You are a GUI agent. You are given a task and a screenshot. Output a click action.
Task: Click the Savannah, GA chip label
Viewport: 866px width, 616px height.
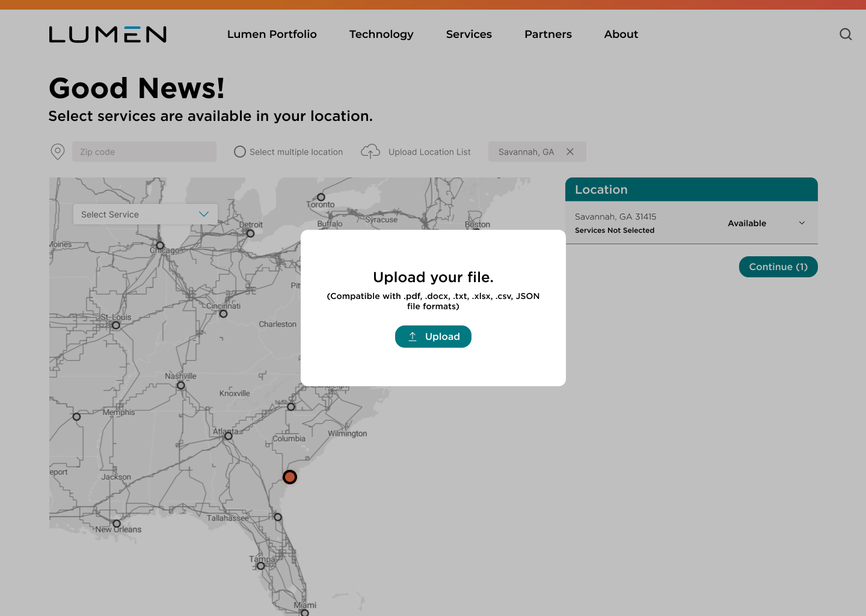coord(526,152)
